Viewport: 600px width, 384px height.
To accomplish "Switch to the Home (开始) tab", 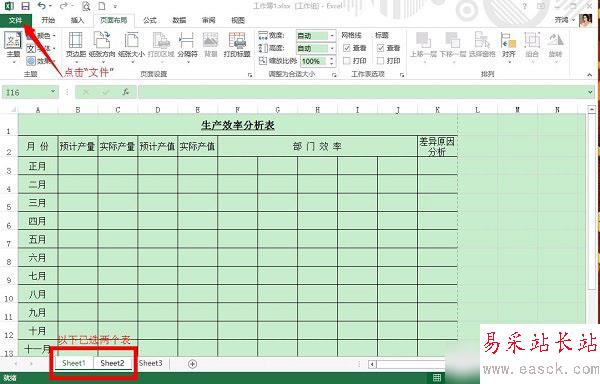I will [x=48, y=20].
